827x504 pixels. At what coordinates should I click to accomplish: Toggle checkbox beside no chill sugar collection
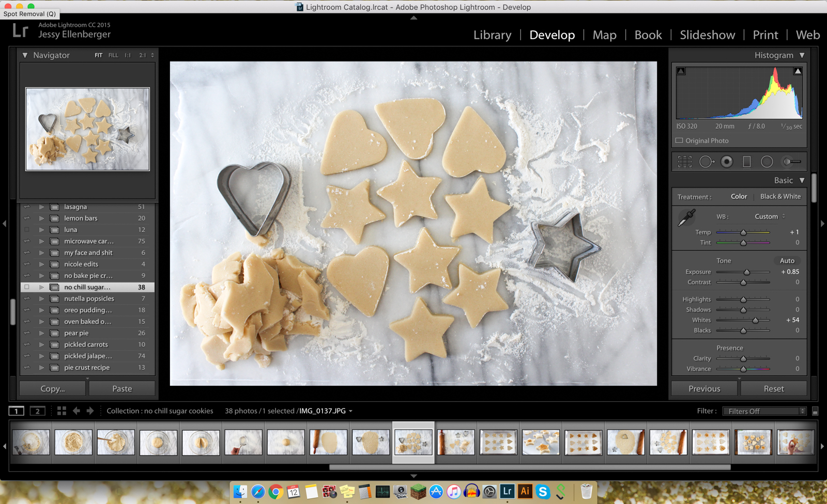(27, 287)
